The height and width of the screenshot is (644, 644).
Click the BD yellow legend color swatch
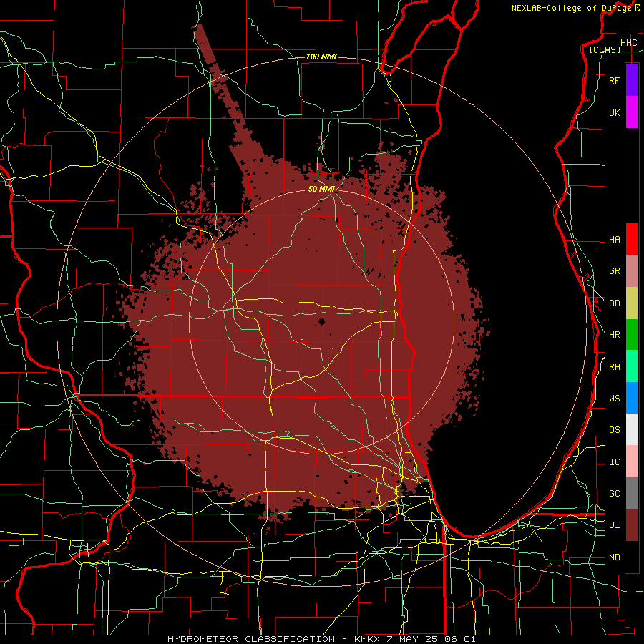(x=632, y=303)
